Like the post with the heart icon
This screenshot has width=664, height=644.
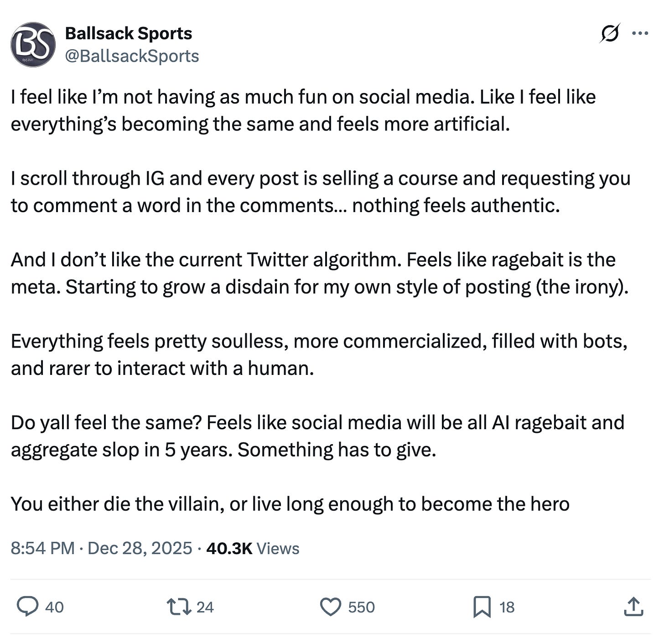pyautogui.click(x=330, y=607)
